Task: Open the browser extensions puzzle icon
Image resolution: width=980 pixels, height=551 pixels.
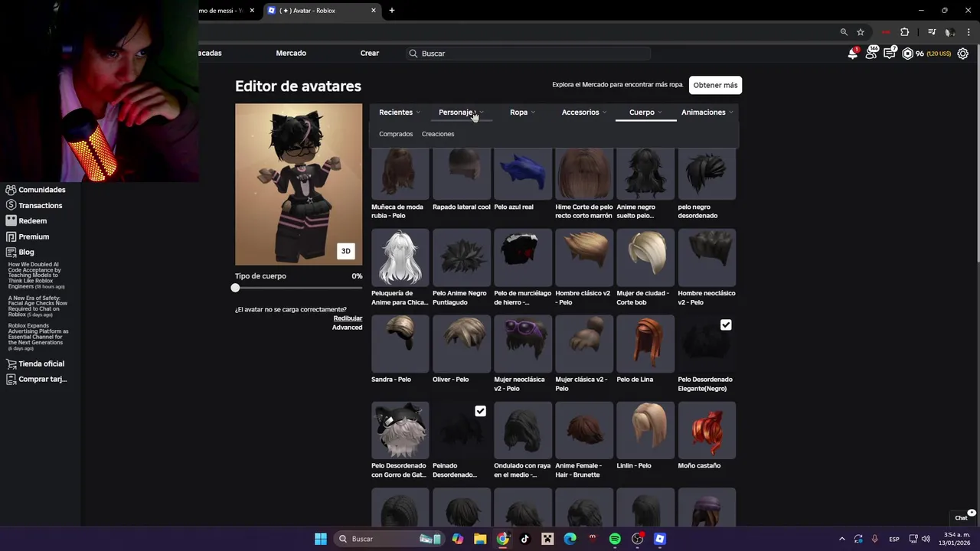Action: click(904, 32)
